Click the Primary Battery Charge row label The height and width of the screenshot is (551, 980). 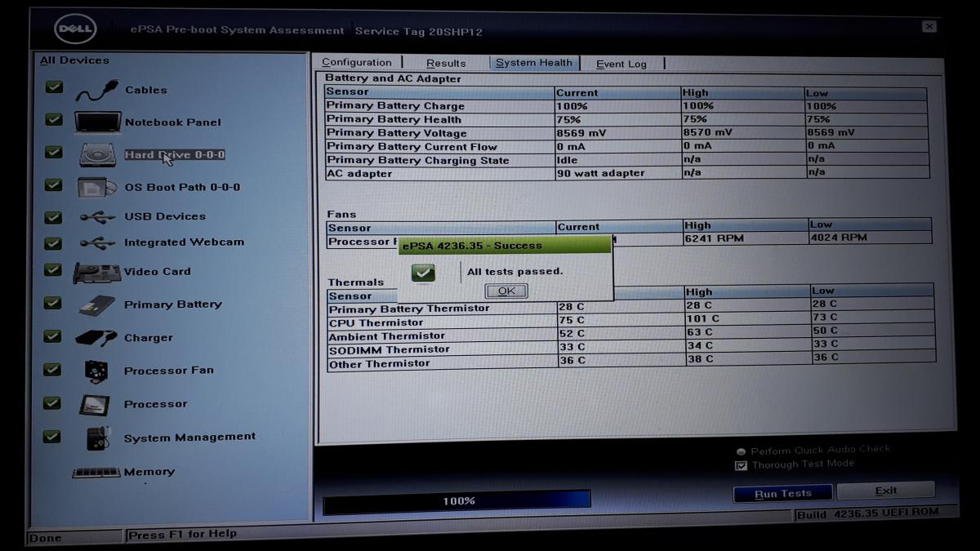(395, 106)
